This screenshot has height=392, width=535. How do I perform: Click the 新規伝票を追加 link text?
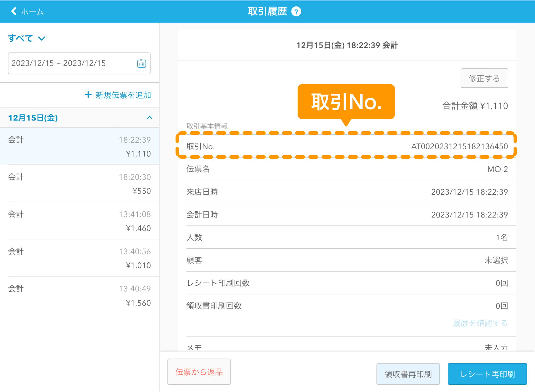click(123, 95)
